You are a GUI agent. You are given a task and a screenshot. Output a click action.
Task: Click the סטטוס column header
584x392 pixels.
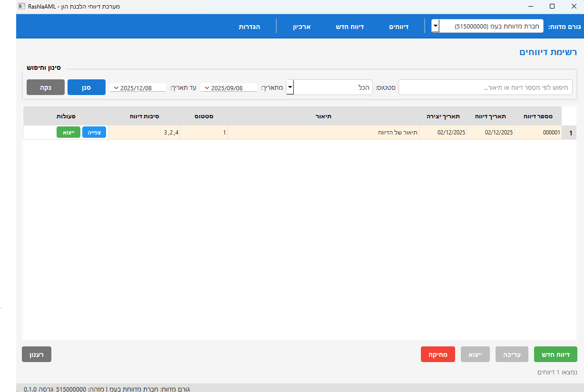[203, 116]
